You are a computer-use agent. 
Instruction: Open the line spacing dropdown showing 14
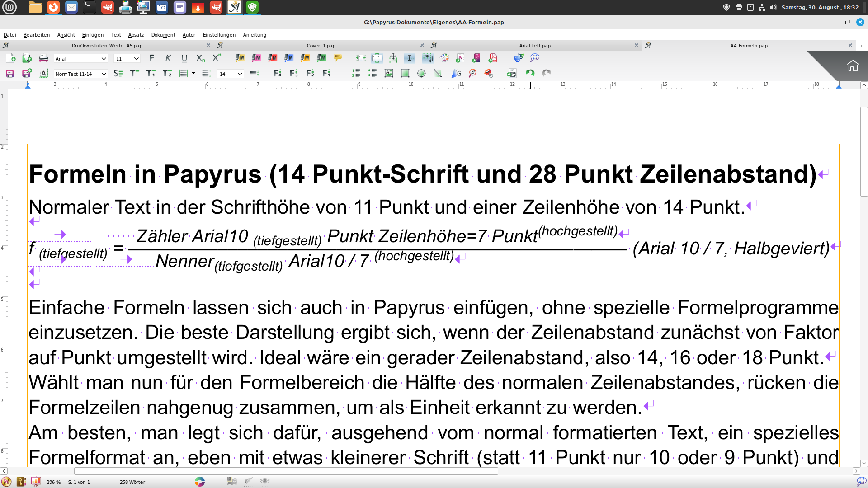(x=231, y=74)
